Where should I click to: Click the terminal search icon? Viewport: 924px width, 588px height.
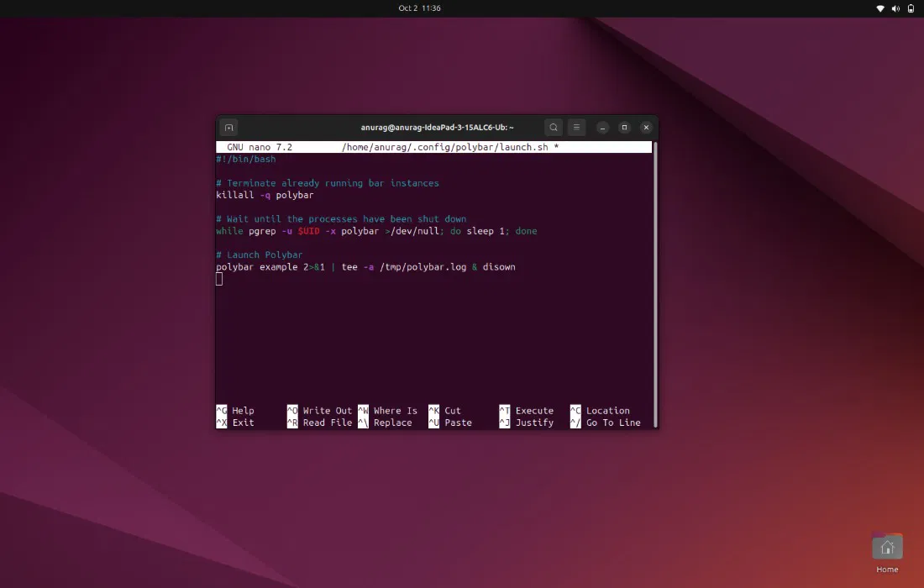pyautogui.click(x=553, y=128)
